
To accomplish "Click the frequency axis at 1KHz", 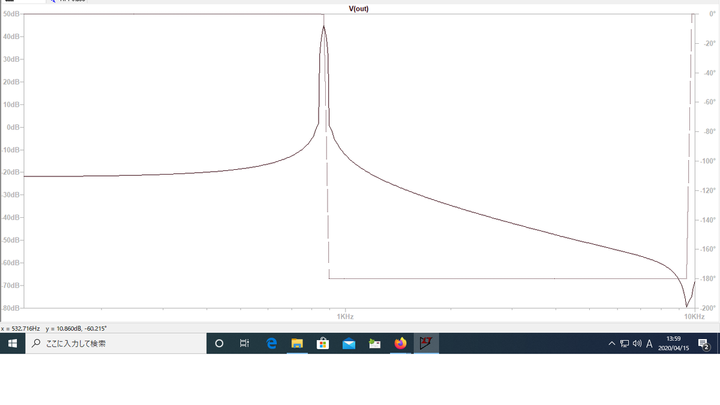I will pyautogui.click(x=344, y=316).
